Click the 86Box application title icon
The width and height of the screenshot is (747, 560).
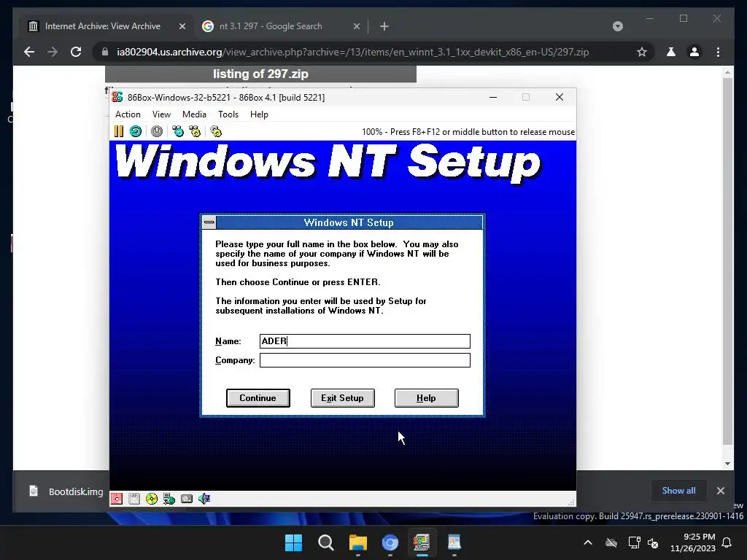click(117, 97)
